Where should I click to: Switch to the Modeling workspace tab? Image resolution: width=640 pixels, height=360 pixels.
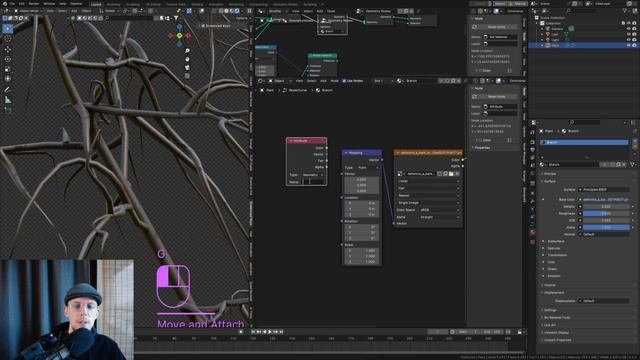pos(113,4)
